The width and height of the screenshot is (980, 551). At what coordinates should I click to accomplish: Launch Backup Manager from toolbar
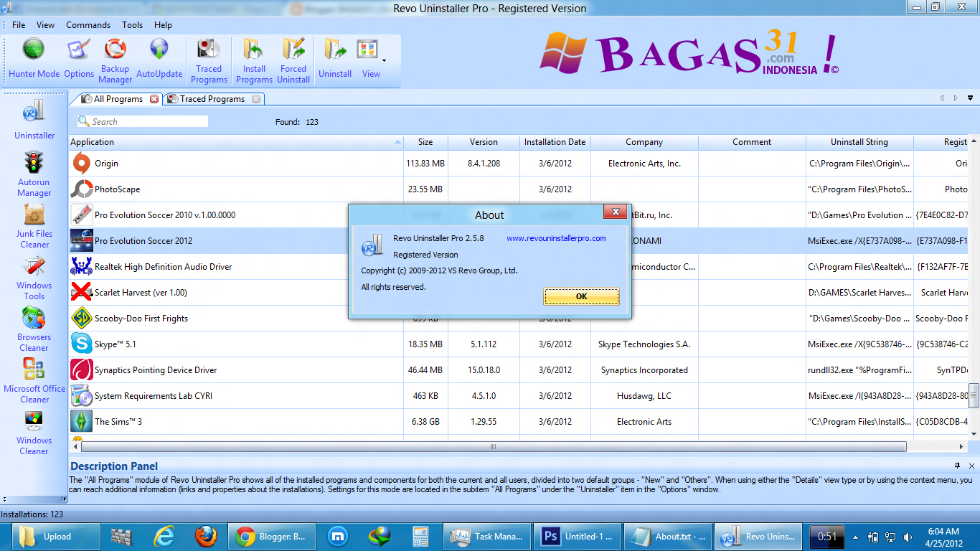tap(115, 49)
